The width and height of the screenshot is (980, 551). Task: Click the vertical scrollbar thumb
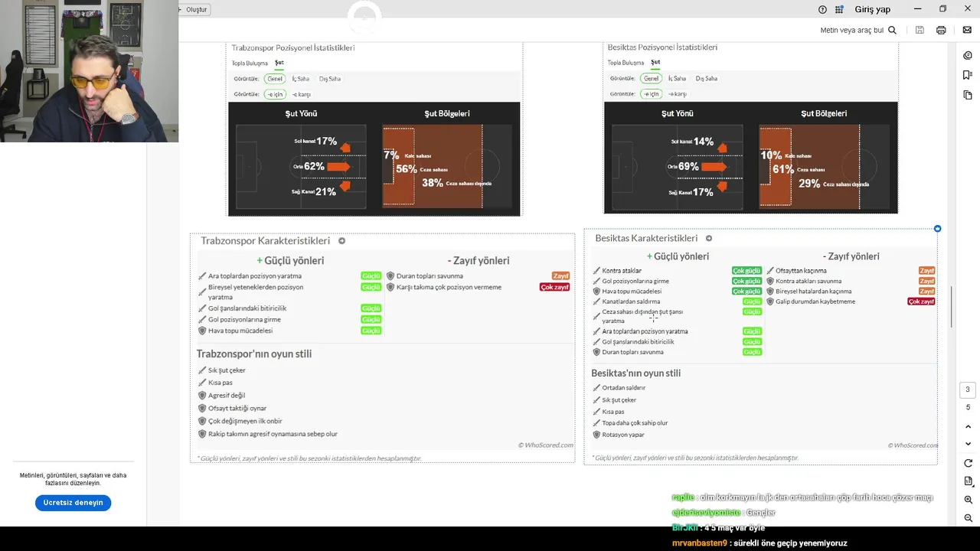point(952,306)
